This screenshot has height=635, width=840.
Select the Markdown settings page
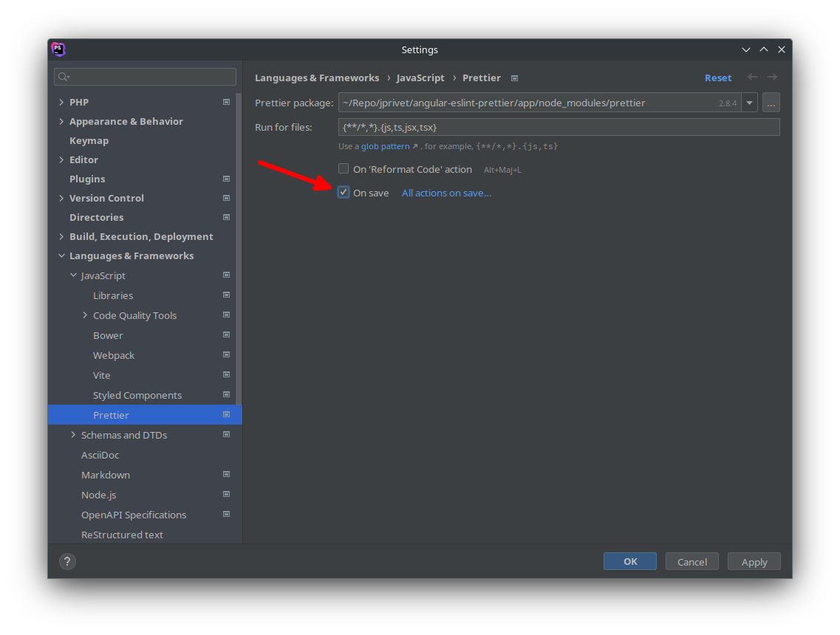(x=106, y=475)
